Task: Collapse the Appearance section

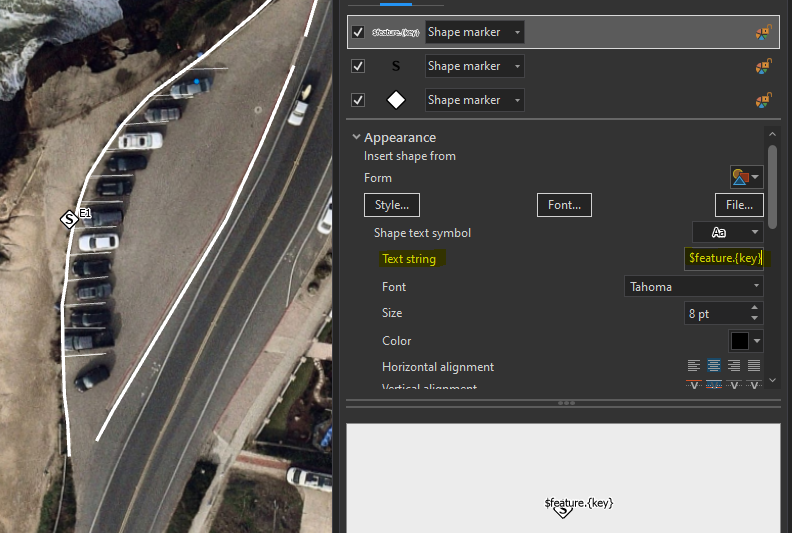Action: click(356, 137)
